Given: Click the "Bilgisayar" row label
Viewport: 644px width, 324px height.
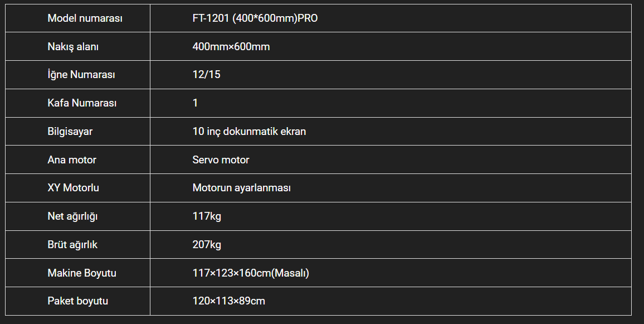Looking at the screenshot, I should tap(70, 132).
